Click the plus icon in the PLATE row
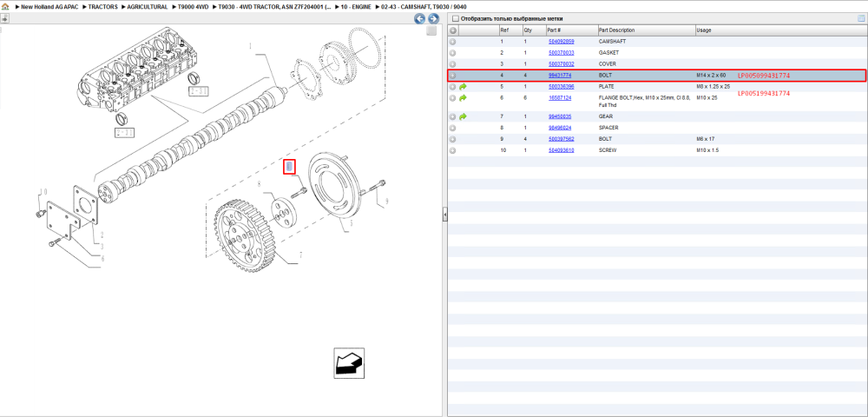Viewport: 868px width, 417px height. pyautogui.click(x=452, y=87)
